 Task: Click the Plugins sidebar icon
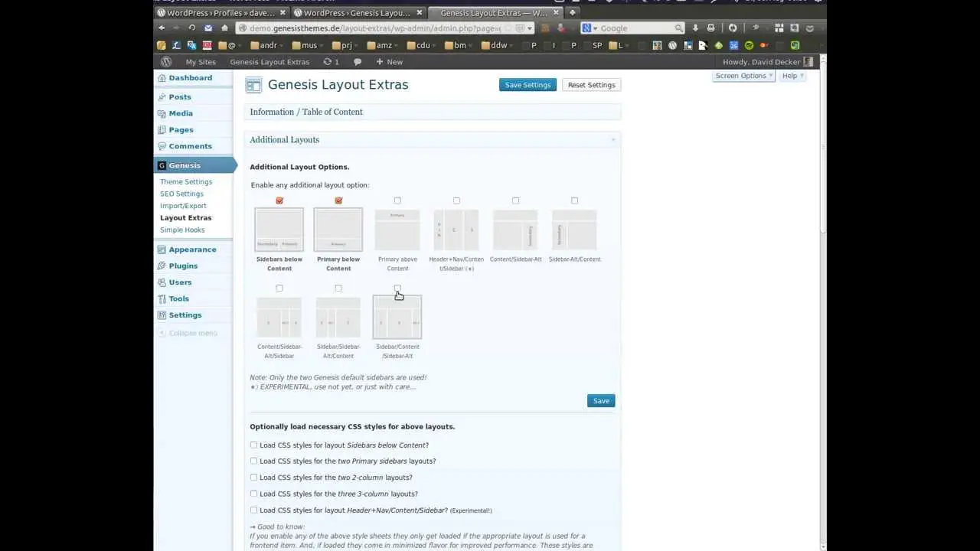point(162,266)
